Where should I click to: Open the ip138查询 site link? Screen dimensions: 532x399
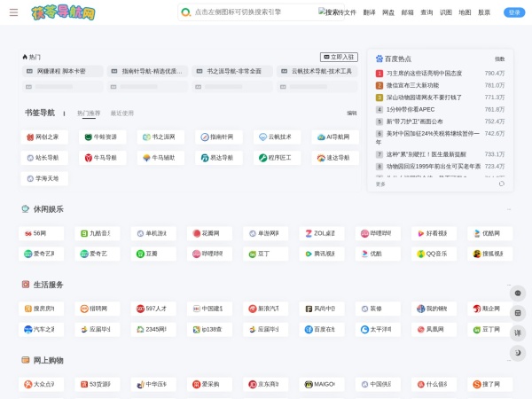point(209,330)
